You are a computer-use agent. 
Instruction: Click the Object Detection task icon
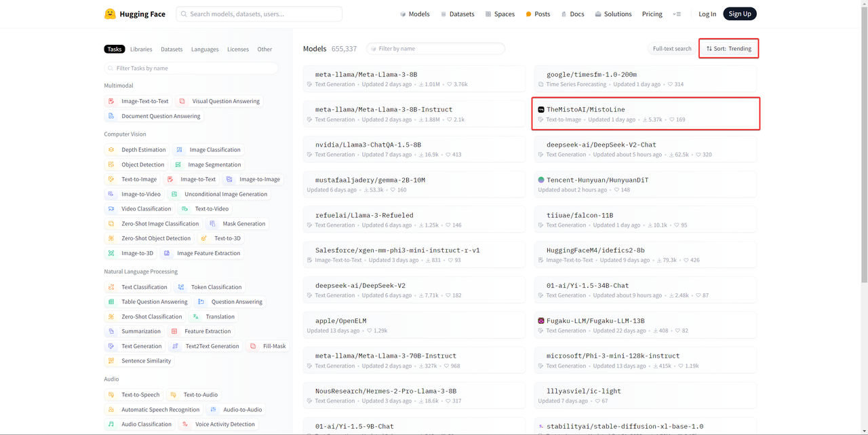click(x=111, y=165)
